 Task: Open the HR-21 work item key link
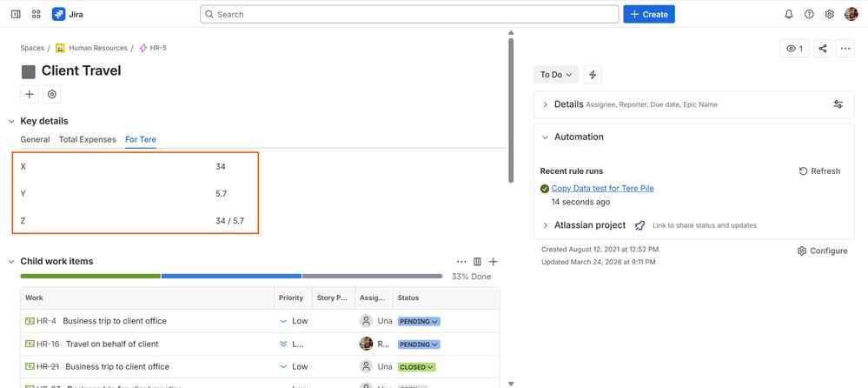[48, 367]
